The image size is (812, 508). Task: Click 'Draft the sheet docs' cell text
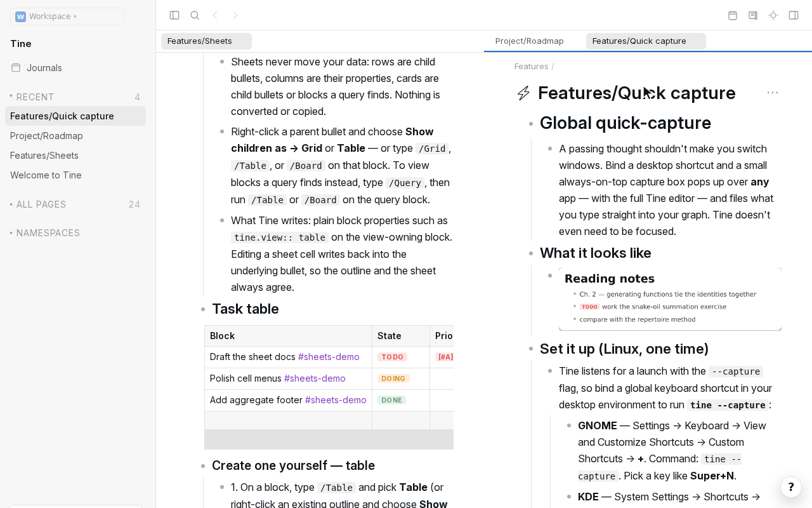tap(252, 357)
